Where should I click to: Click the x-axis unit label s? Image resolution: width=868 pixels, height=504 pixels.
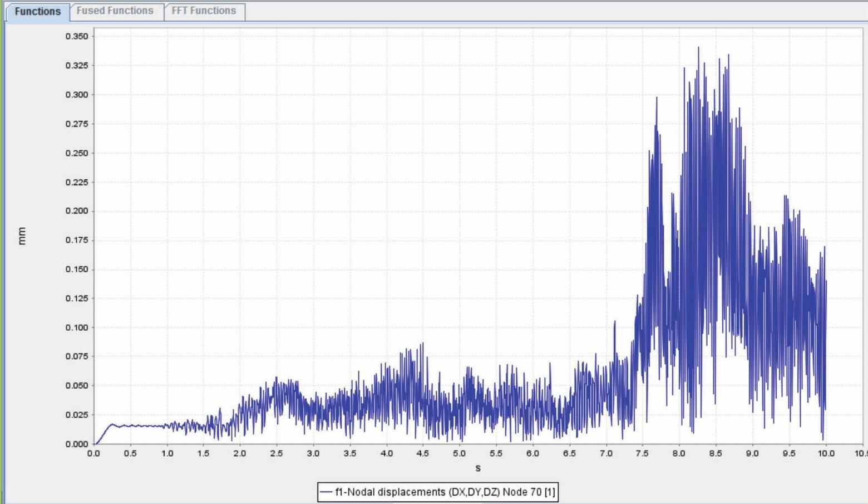477,468
